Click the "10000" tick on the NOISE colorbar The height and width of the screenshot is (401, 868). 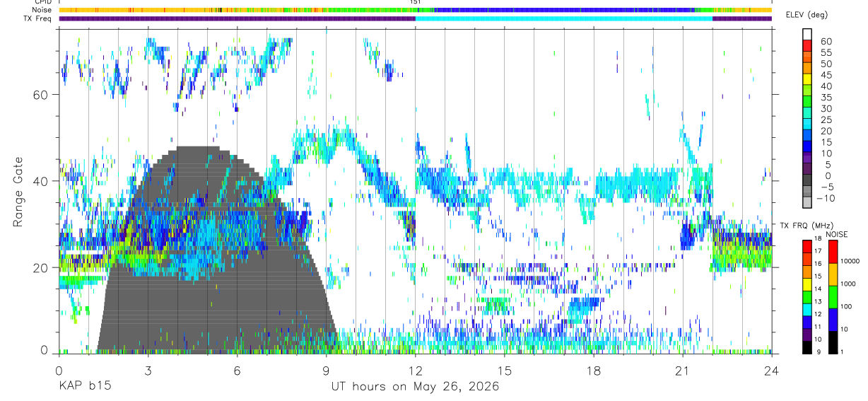pos(850,261)
